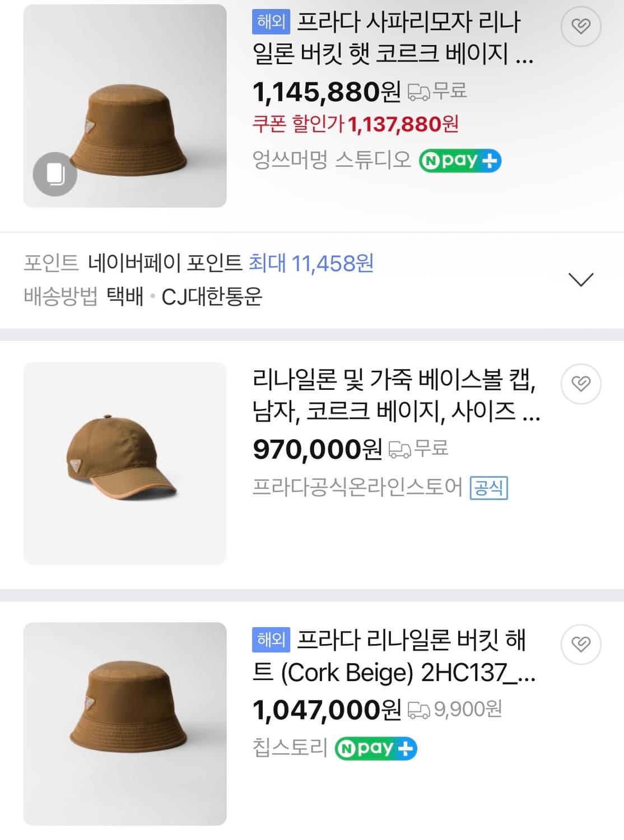624x840 pixels.
Task: Tap the free delivery truck icon on first listing
Action: (x=418, y=92)
